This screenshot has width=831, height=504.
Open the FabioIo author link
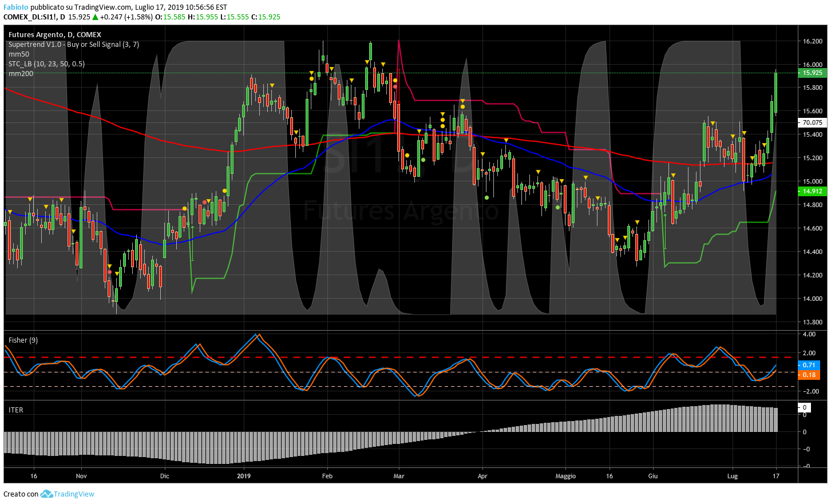tap(16, 7)
